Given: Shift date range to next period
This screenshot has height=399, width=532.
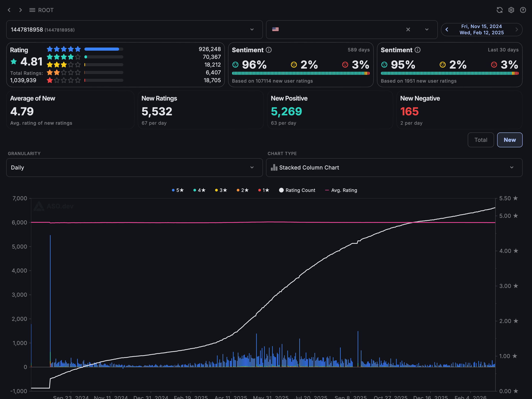Looking at the screenshot, I should [x=517, y=29].
